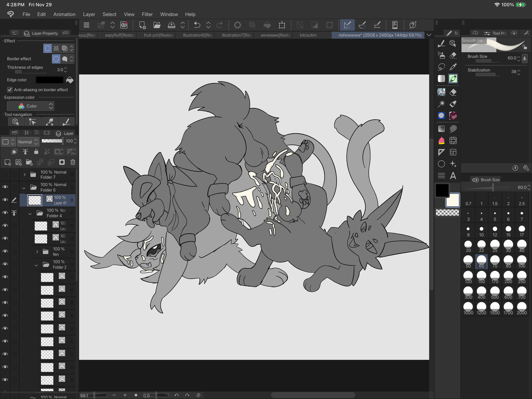
Task: Expand the fen folder
Action: point(37,252)
